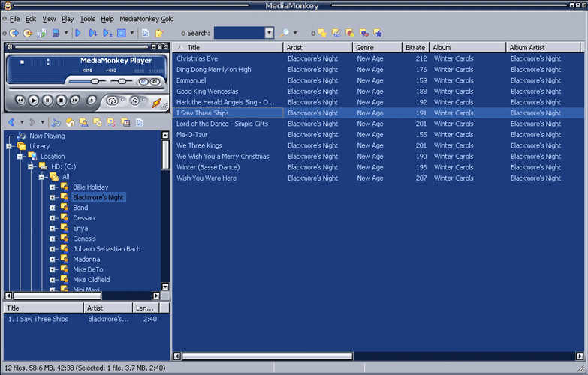This screenshot has height=375, width=588.
Task: Click the artist person folder icon in the navigation bar
Action: [83, 122]
